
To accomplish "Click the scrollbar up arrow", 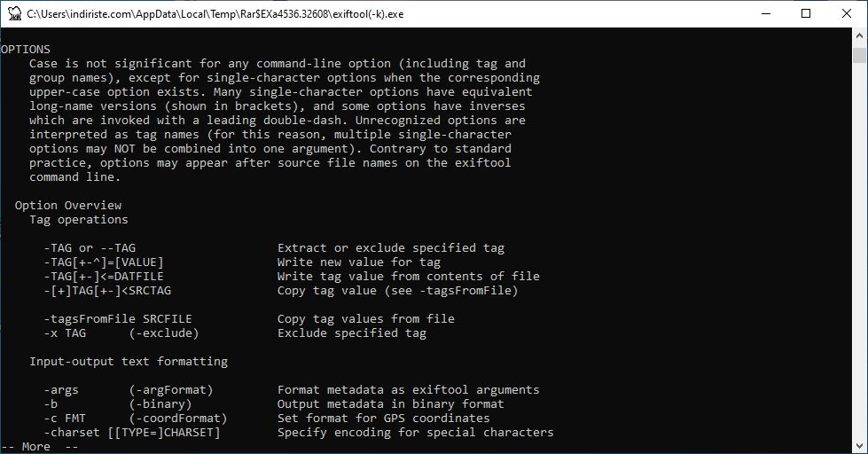I will 859,35.
